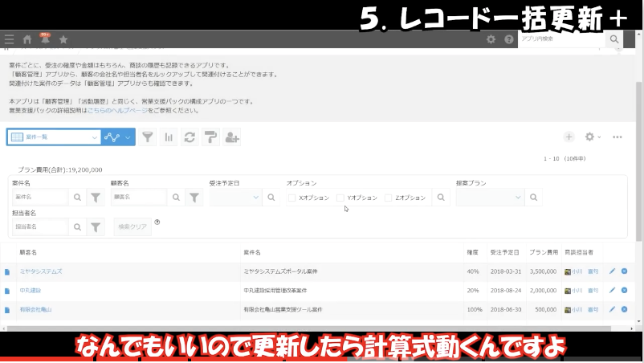Click the refresh bulk update icon

point(190,137)
